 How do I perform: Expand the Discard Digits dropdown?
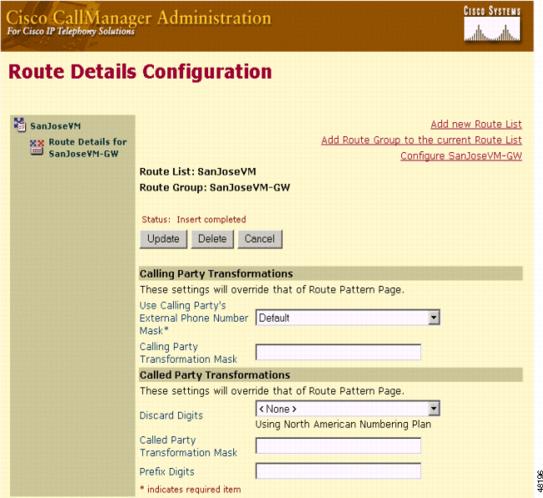(x=348, y=409)
